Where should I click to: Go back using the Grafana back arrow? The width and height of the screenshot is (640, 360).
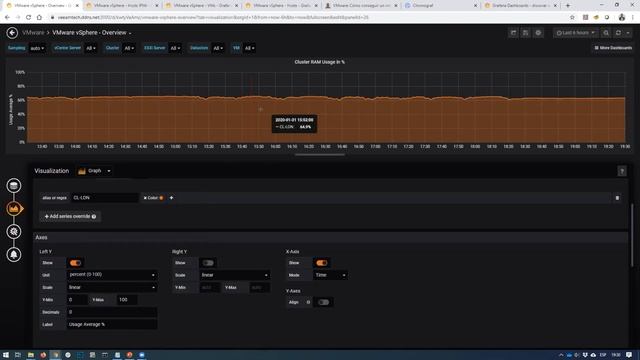tap(12, 33)
